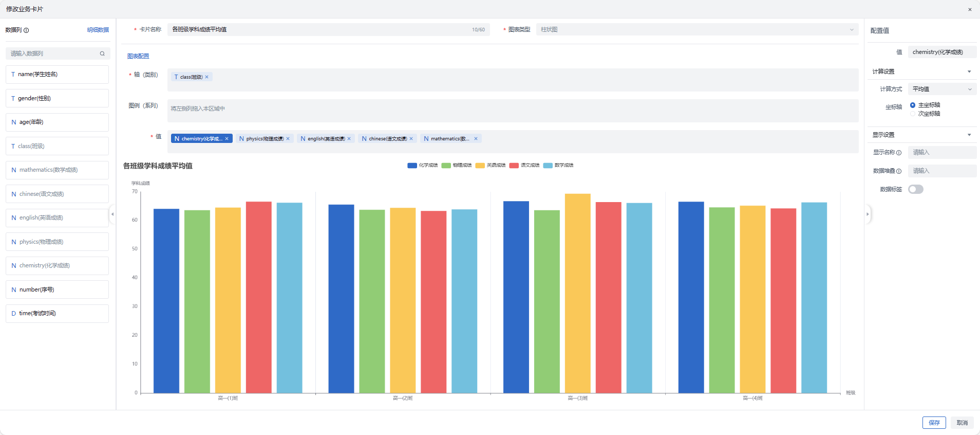This screenshot has width=980, height=435.
Task: Click the 显示名称 input field
Action: pos(942,152)
